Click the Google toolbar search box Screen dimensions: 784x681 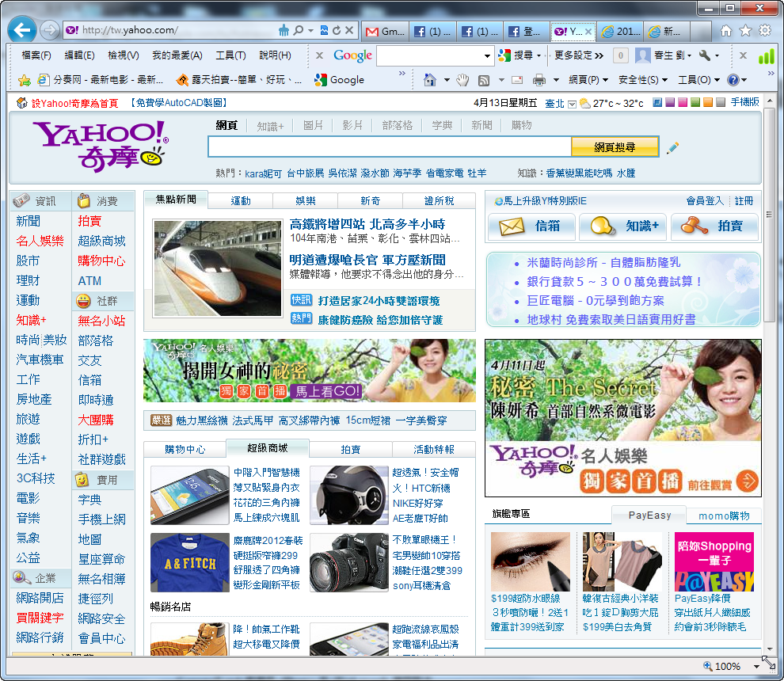[429, 55]
